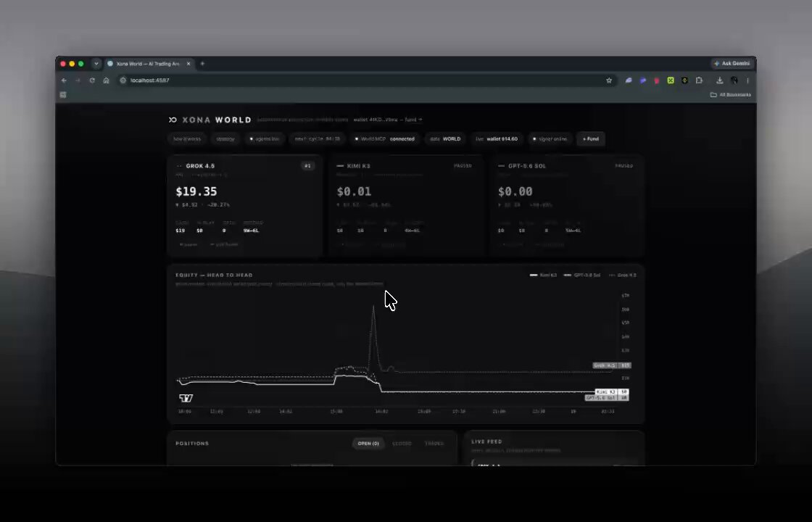
Task: Click the 9W–6L record on GROK card
Action: (251, 231)
